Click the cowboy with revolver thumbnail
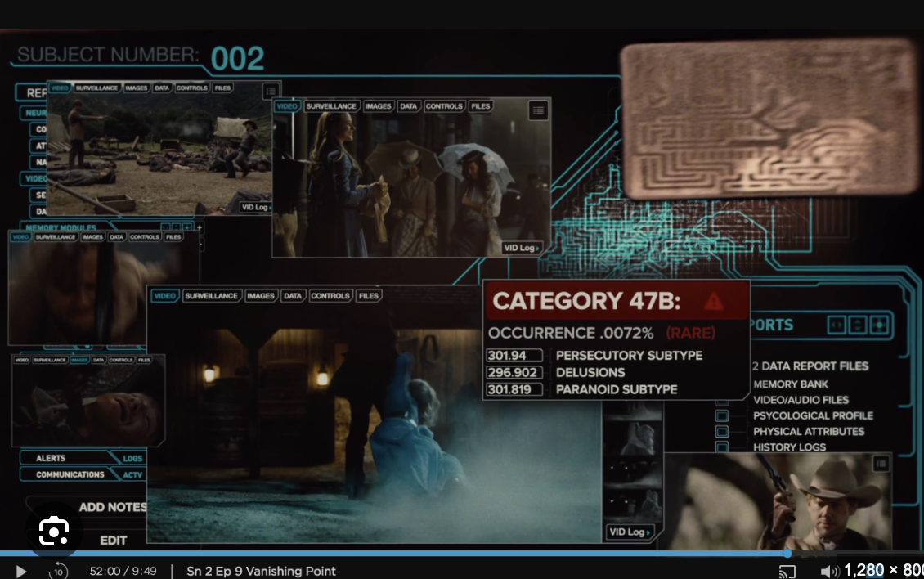Image resolution: width=924 pixels, height=579 pixels. pos(778,501)
